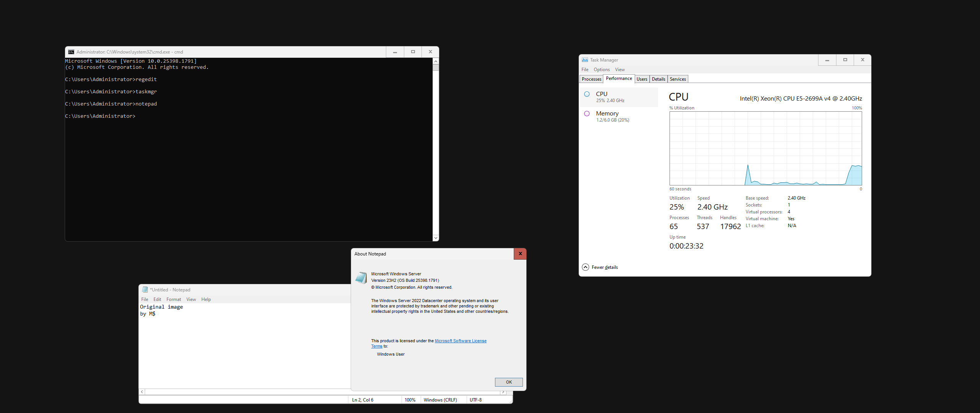
Task: Open Task Manager Options menu
Action: (x=602, y=70)
